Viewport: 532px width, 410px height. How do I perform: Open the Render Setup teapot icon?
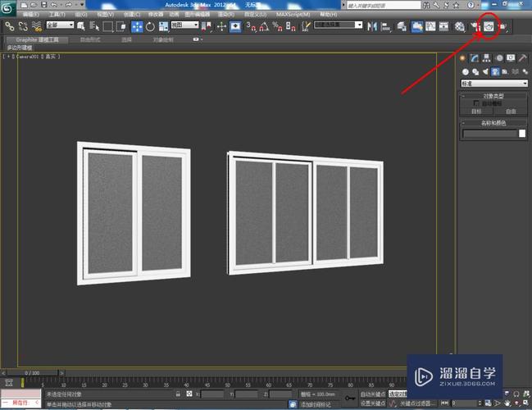pos(475,26)
